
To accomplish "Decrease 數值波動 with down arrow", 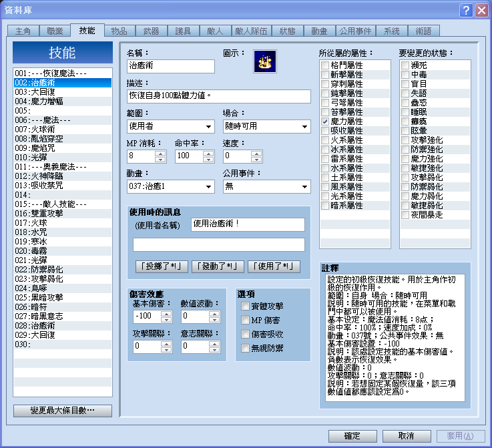I will [x=214, y=320].
